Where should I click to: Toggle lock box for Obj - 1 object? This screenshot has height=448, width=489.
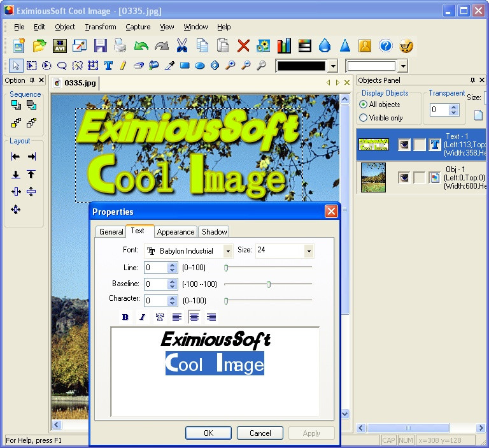(x=420, y=178)
